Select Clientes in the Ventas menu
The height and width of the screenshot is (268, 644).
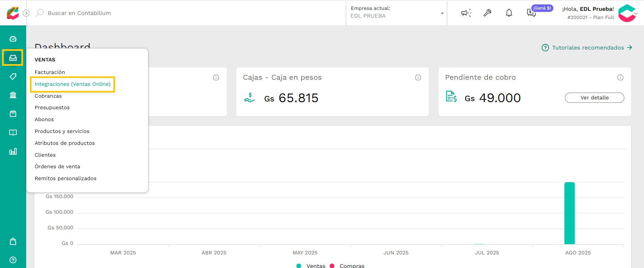45,155
